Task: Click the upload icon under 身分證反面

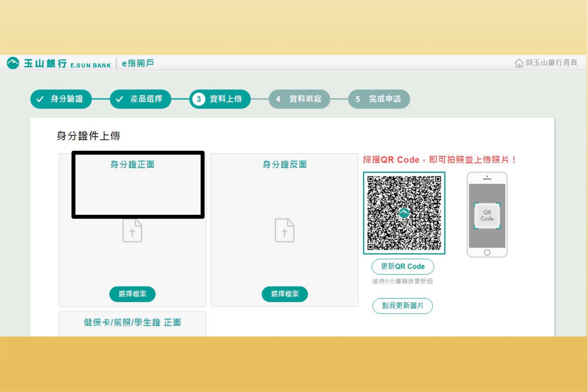Action: point(284,230)
